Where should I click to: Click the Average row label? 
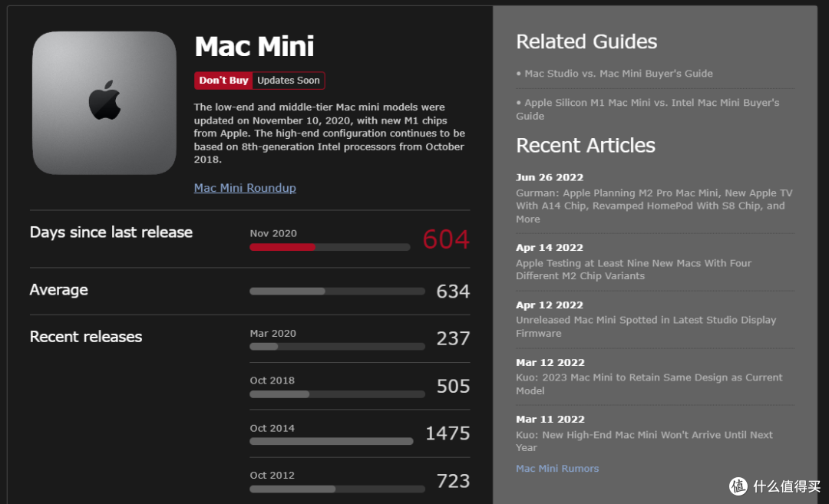[x=58, y=290]
